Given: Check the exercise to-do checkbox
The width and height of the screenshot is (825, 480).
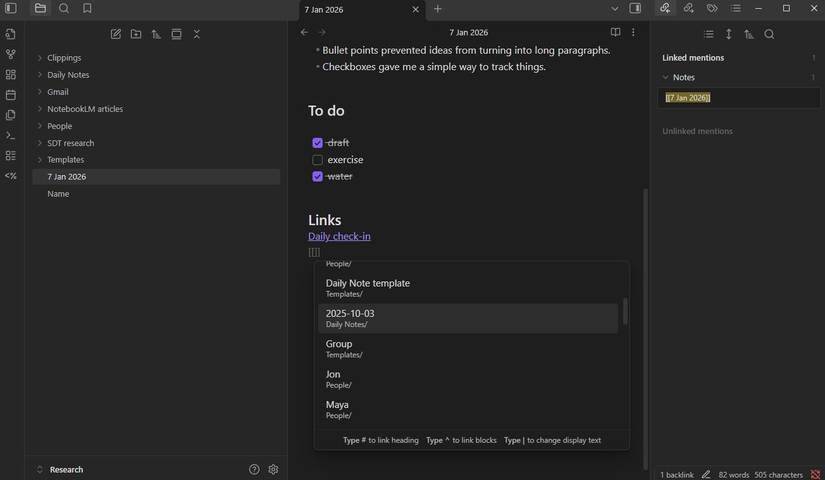Looking at the screenshot, I should point(317,160).
